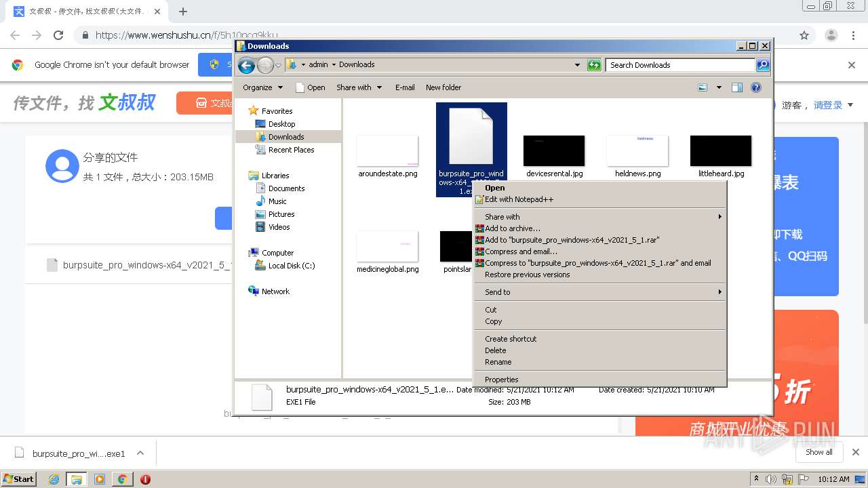Image resolution: width=868 pixels, height=488 pixels.
Task: Click New folder toolbar button
Action: (x=443, y=87)
